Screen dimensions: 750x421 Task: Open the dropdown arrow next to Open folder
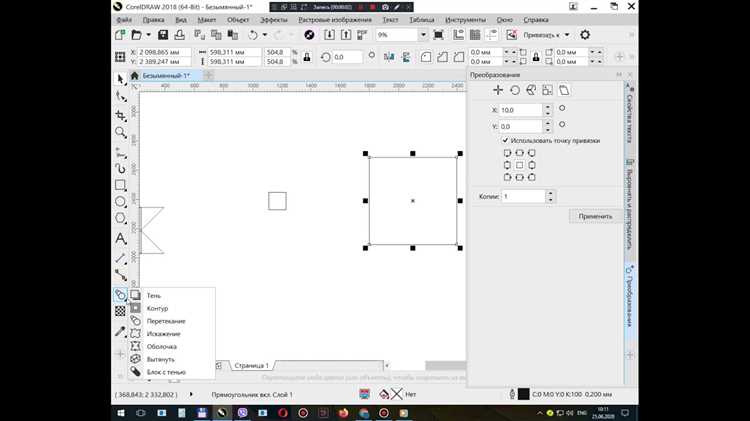[x=148, y=35]
